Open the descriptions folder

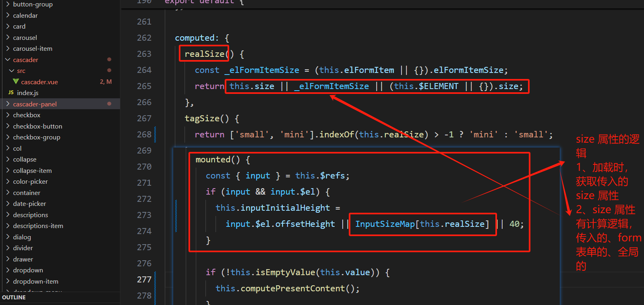tap(30, 215)
